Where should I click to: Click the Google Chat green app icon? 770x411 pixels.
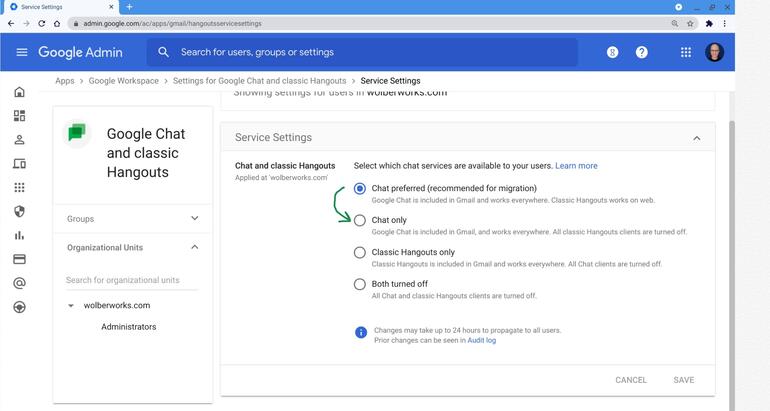(x=77, y=132)
